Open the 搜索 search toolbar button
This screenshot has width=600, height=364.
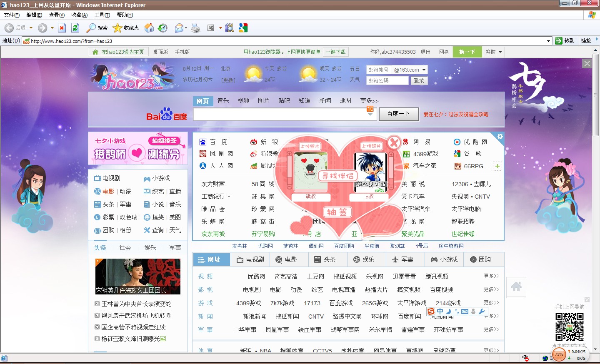(97, 28)
